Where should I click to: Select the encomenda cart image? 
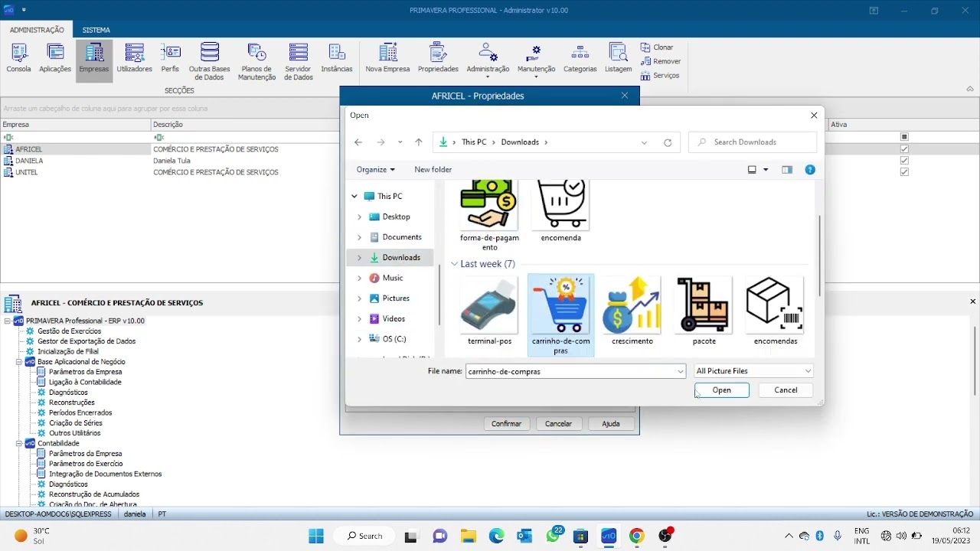[x=561, y=212]
